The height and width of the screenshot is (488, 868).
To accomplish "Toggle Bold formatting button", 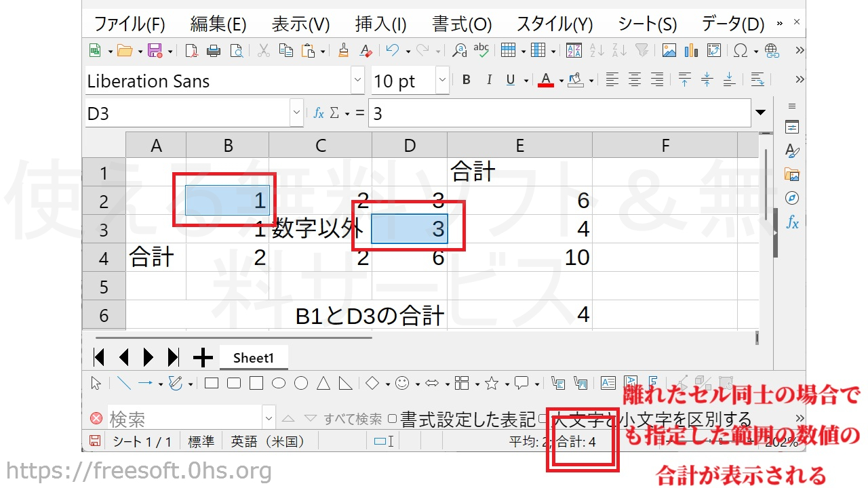I will (466, 81).
